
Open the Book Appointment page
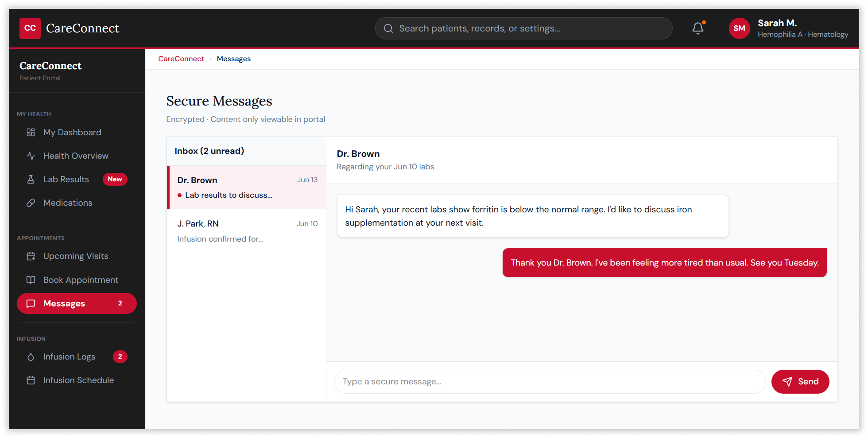click(x=81, y=280)
